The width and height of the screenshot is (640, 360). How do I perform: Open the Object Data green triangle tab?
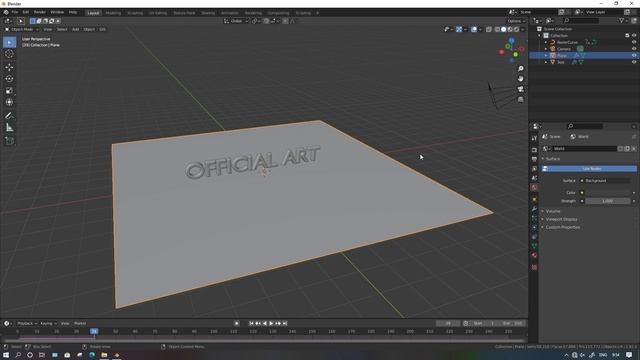[534, 246]
